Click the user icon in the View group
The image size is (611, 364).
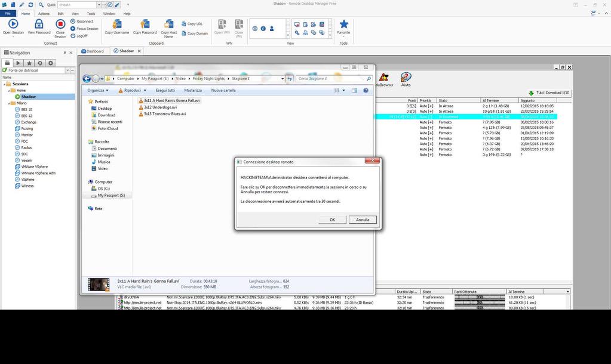pyautogui.click(x=272, y=29)
